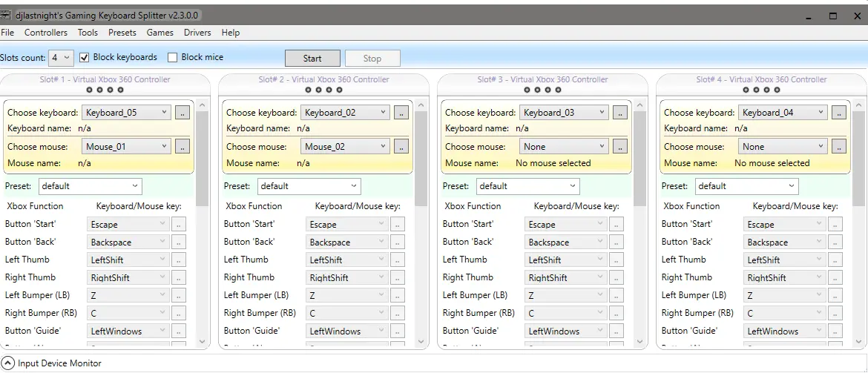Click detect mouse '..' button in Slot 3
The image size is (868, 373).
coord(620,147)
